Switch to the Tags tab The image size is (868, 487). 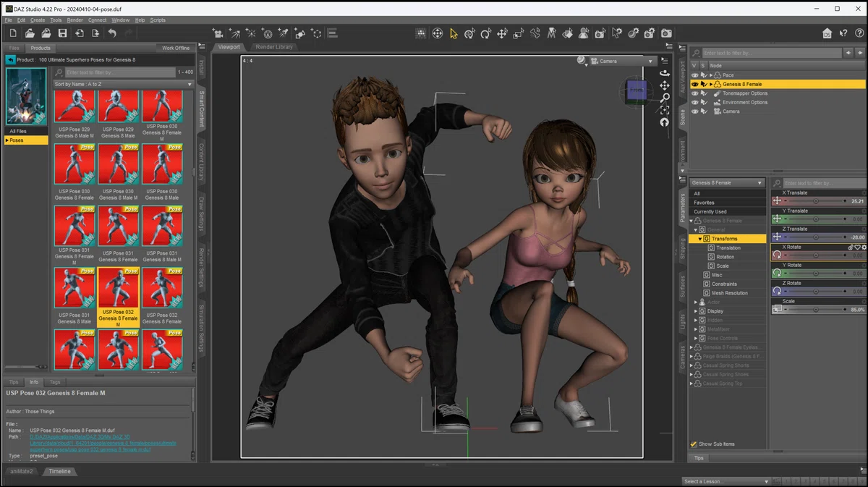tap(54, 382)
